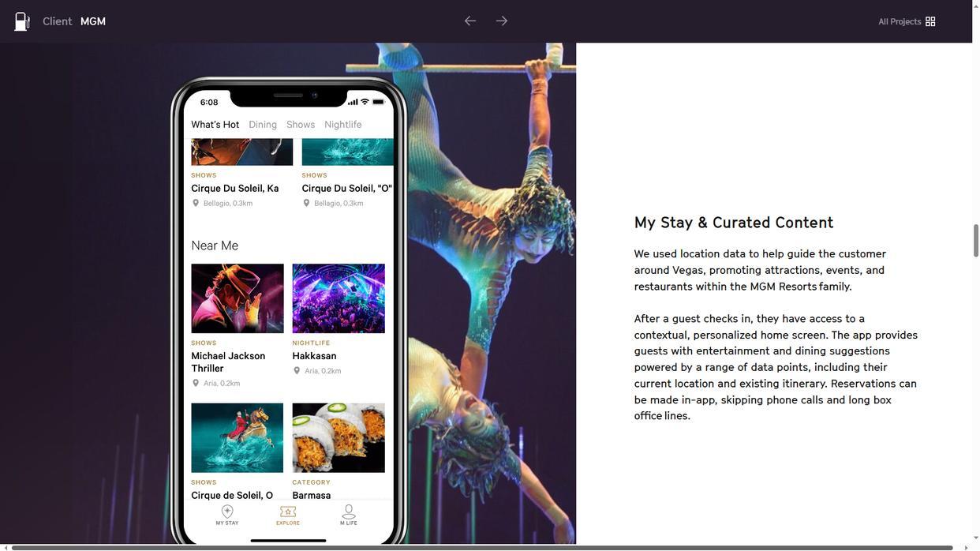Open the Cirque de Soleil, O thumbnail

238,438
